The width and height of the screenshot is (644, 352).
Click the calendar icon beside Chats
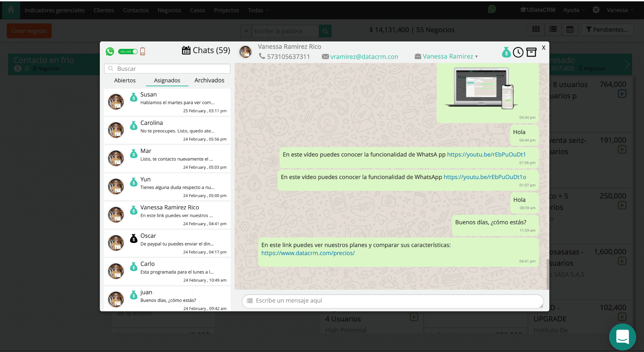click(186, 50)
